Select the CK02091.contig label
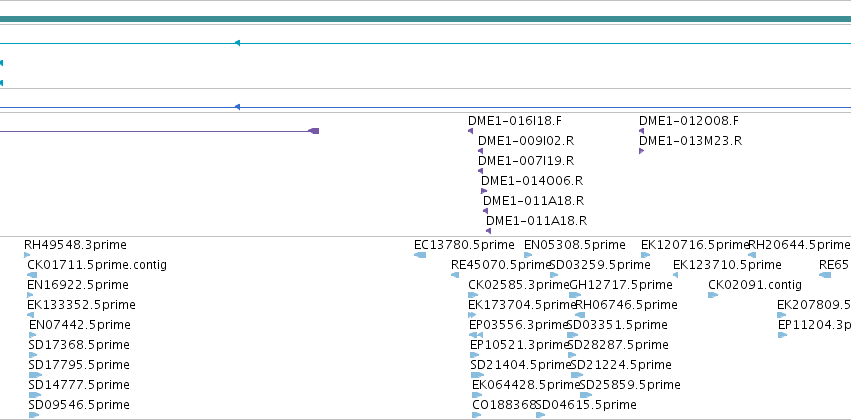851x420 pixels. pos(755,285)
